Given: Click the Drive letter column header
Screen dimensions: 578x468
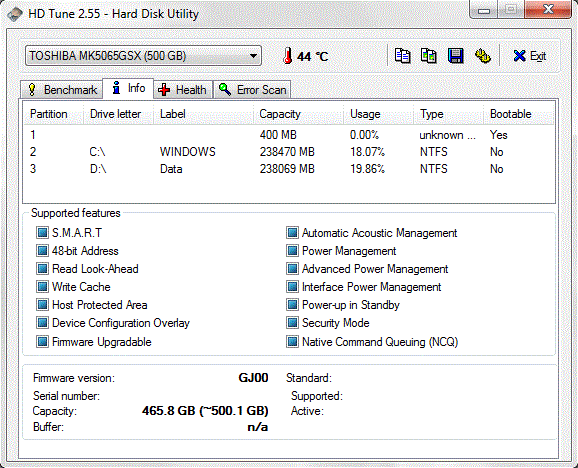Looking at the screenshot, I should (118, 114).
